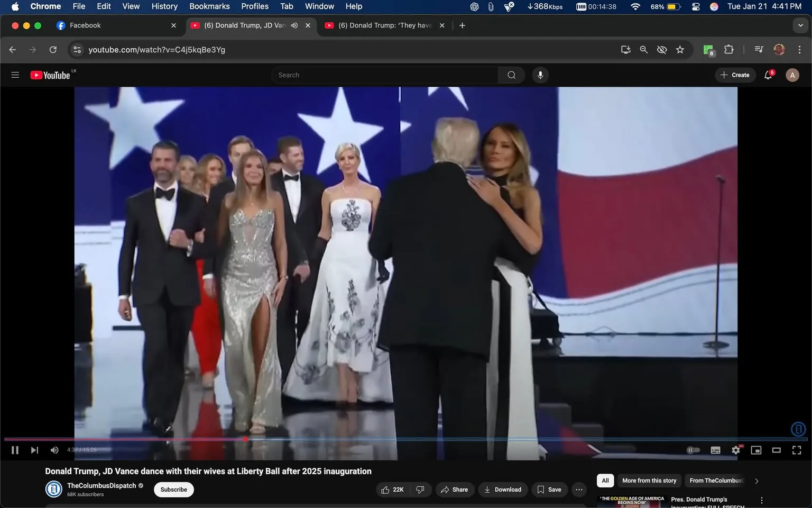Image resolution: width=812 pixels, height=508 pixels.
Task: Mute the video volume
Action: pos(54,450)
